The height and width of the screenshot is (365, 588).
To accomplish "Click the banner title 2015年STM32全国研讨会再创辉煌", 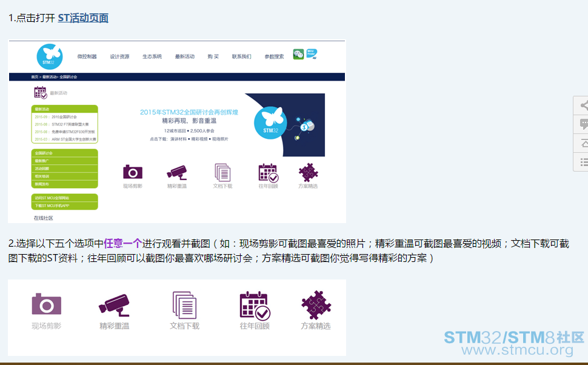I will pyautogui.click(x=189, y=112).
